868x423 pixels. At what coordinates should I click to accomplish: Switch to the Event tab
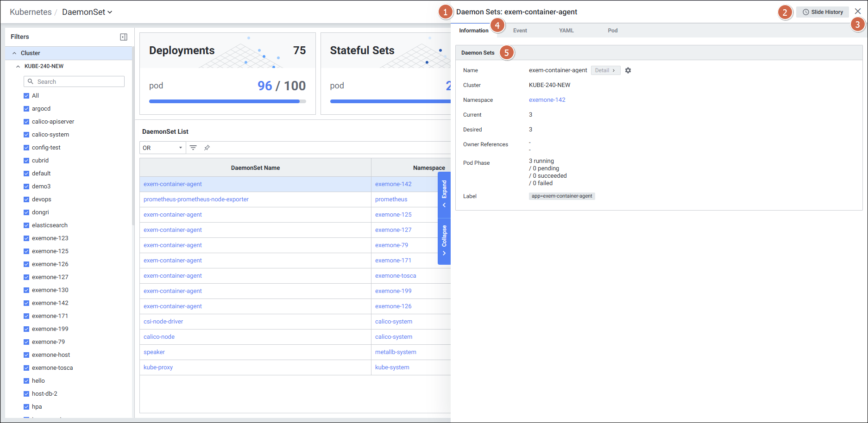(x=520, y=31)
